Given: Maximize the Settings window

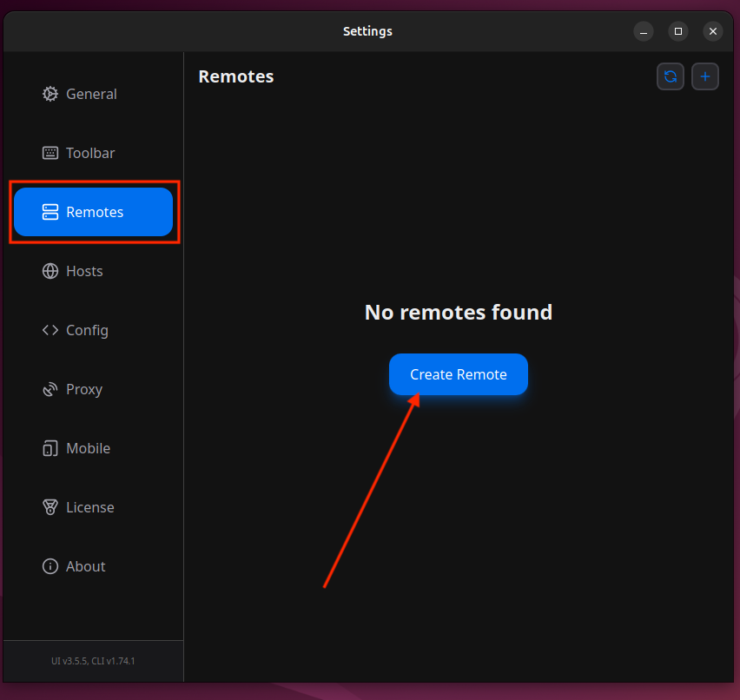Looking at the screenshot, I should [x=678, y=31].
